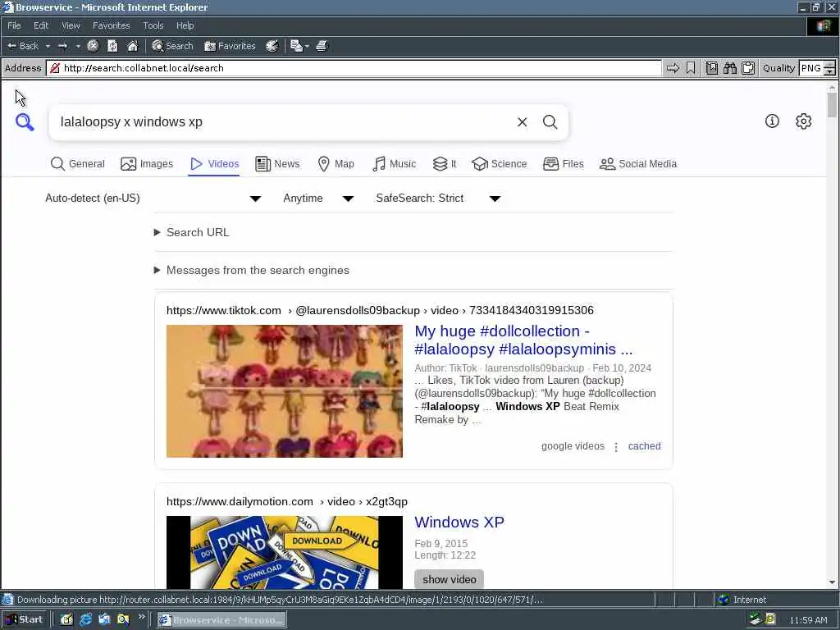
Task: Stop loading with the Stop icon
Action: [x=93, y=46]
